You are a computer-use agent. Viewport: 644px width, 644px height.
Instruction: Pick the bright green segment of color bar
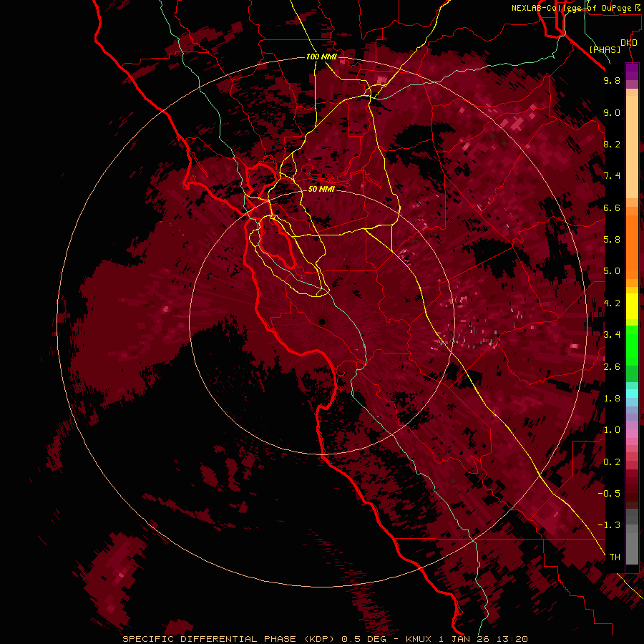point(632,345)
